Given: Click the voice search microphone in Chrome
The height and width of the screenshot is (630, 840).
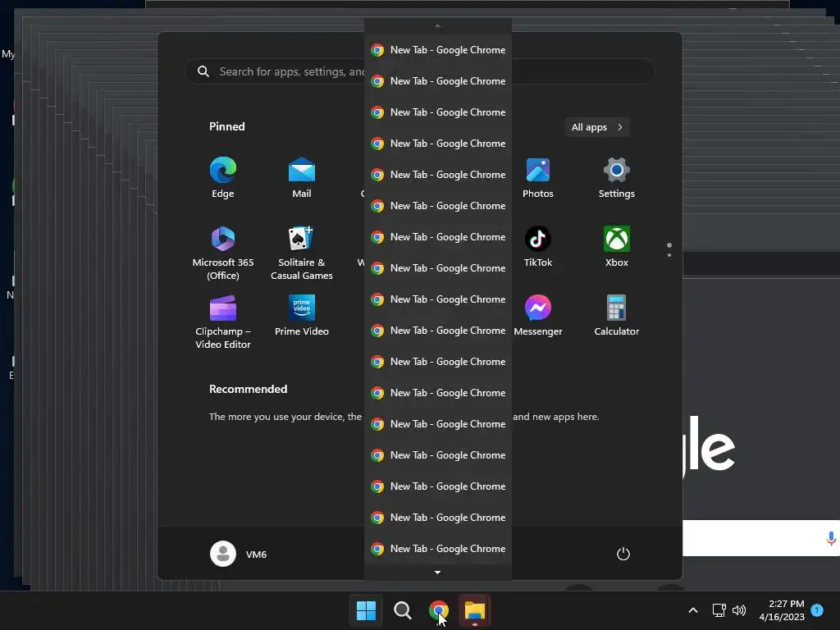Looking at the screenshot, I should point(831,538).
